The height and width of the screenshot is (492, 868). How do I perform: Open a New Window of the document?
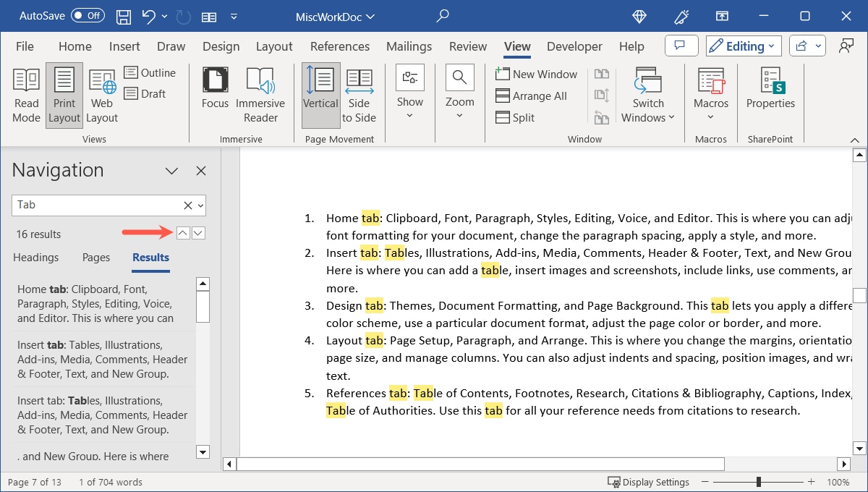pyautogui.click(x=536, y=74)
